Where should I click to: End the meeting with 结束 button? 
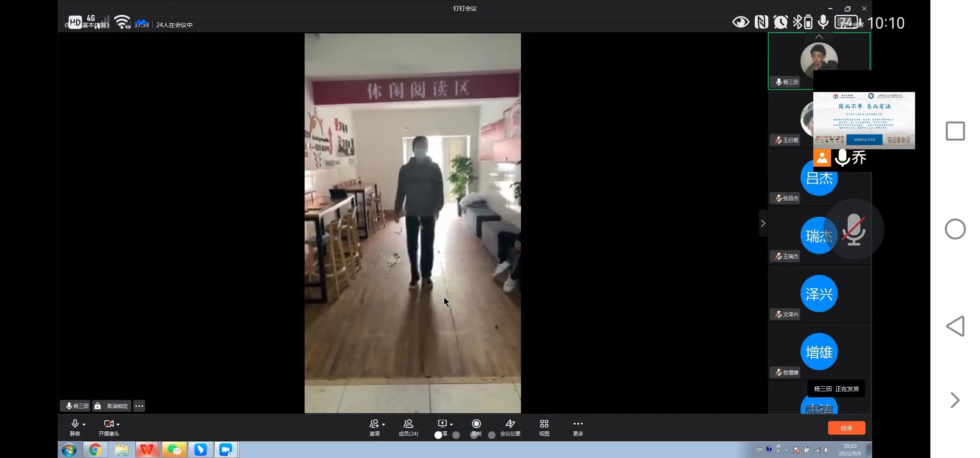coord(846,428)
